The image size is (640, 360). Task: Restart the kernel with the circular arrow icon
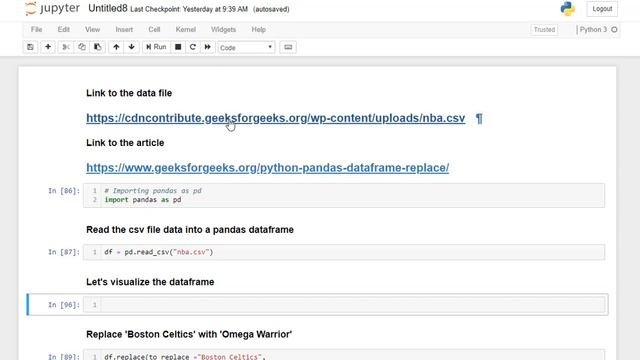tap(193, 47)
